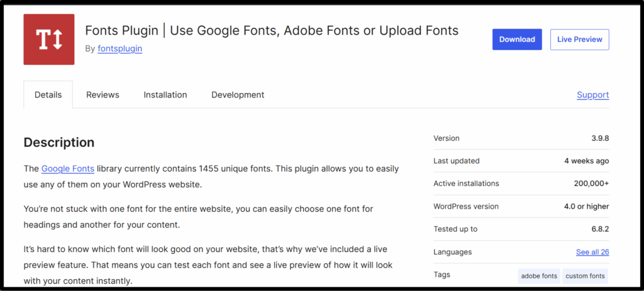Open the fontsplugin author link
Image resolution: width=644 pixels, height=291 pixels.
click(x=120, y=48)
